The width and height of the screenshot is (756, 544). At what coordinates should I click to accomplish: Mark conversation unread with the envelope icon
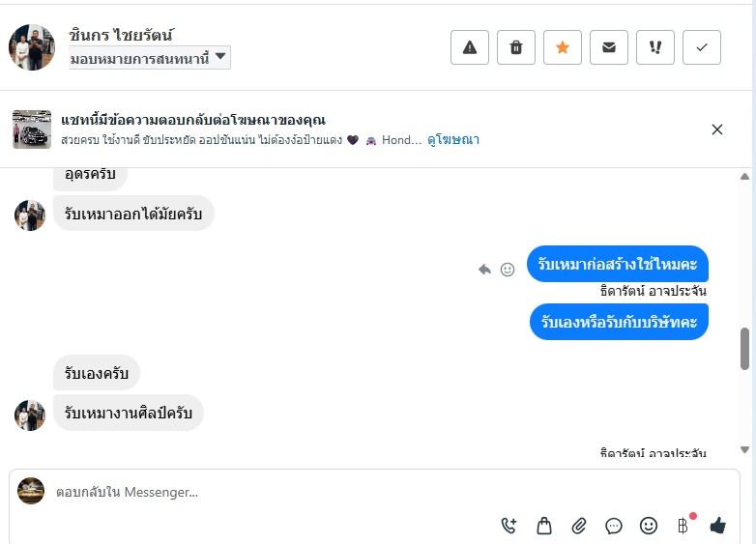609,47
